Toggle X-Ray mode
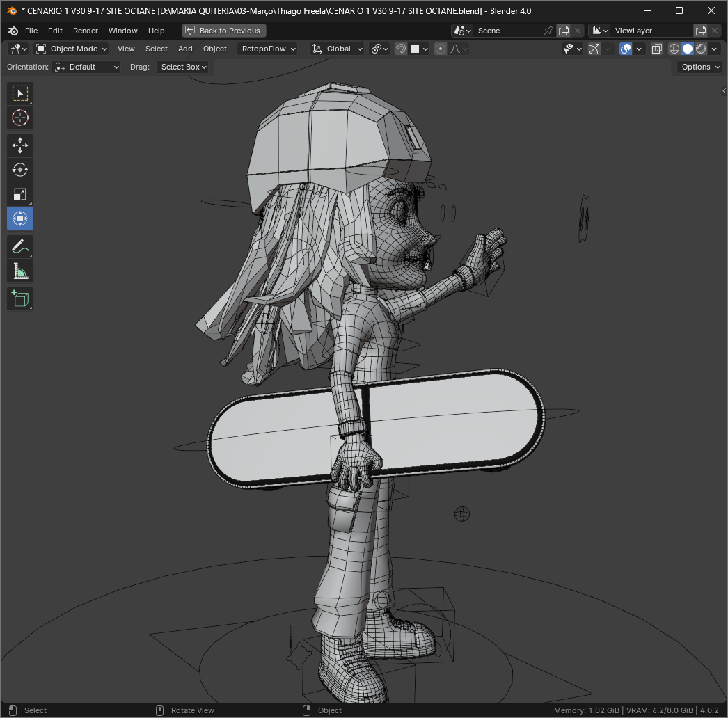 (656, 49)
